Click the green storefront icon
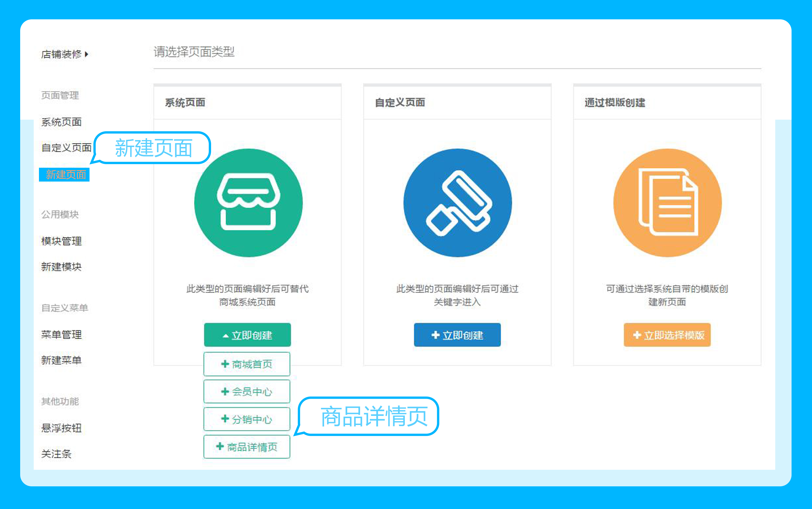812x509 pixels. tap(248, 203)
